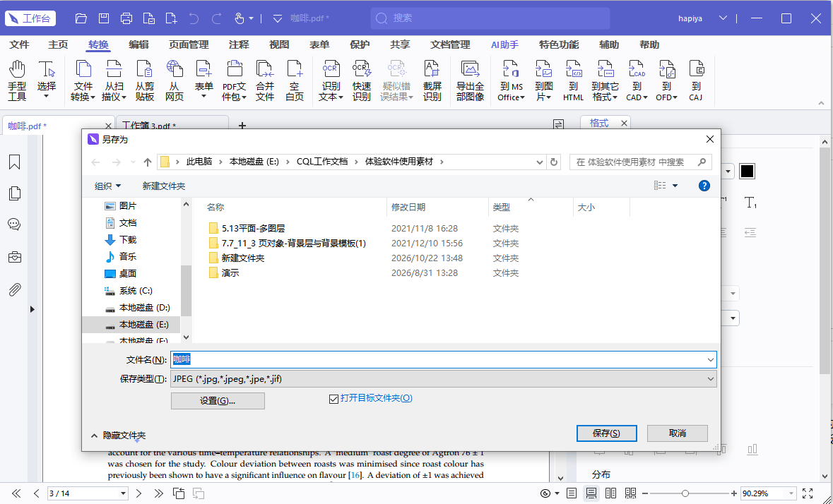Open the AI Assistant tab
The height and width of the screenshot is (504, 833).
(x=504, y=44)
